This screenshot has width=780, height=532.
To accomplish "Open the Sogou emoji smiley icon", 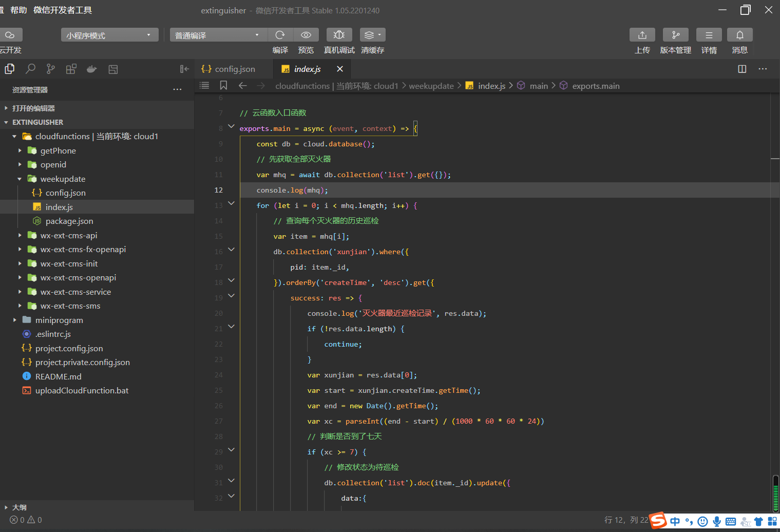I will pyautogui.click(x=702, y=522).
